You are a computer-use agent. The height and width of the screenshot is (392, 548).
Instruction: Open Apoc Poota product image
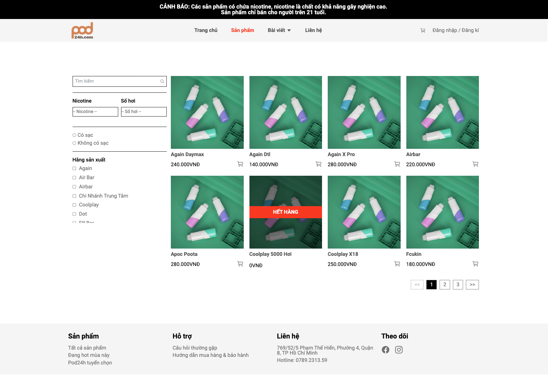pyautogui.click(x=207, y=212)
